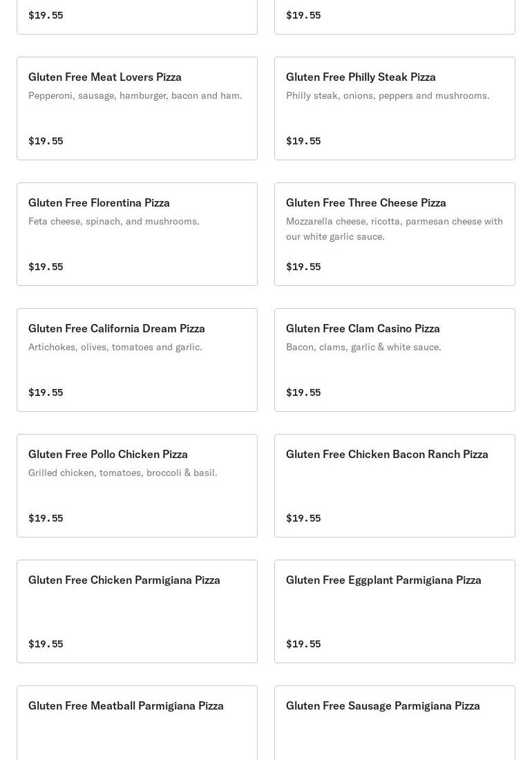Image resolution: width=532 pixels, height=760 pixels.
Task: Click Mozzarella cheese, ricotta description text
Action: coord(395,229)
